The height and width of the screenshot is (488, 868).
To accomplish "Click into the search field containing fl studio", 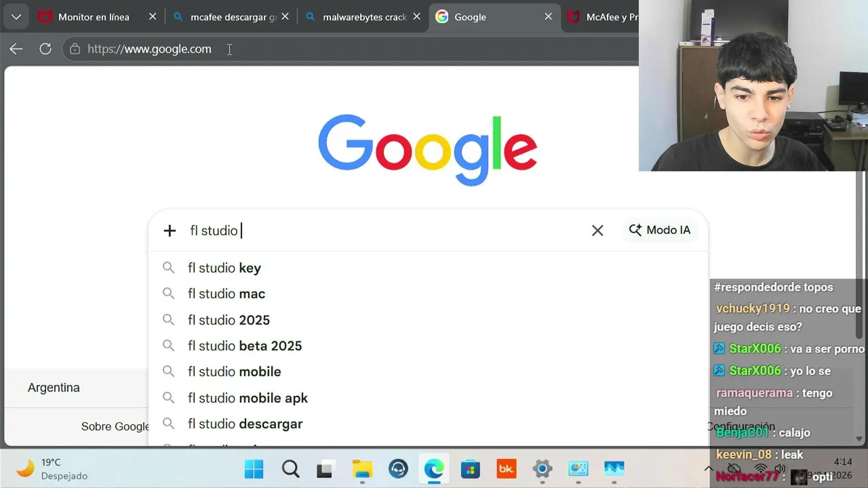I will (x=383, y=230).
